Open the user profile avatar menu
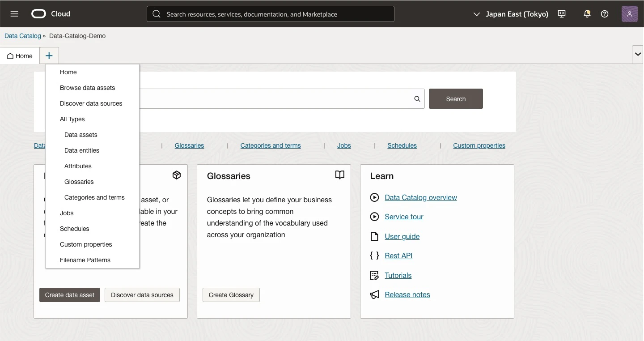644x341 pixels. [630, 14]
